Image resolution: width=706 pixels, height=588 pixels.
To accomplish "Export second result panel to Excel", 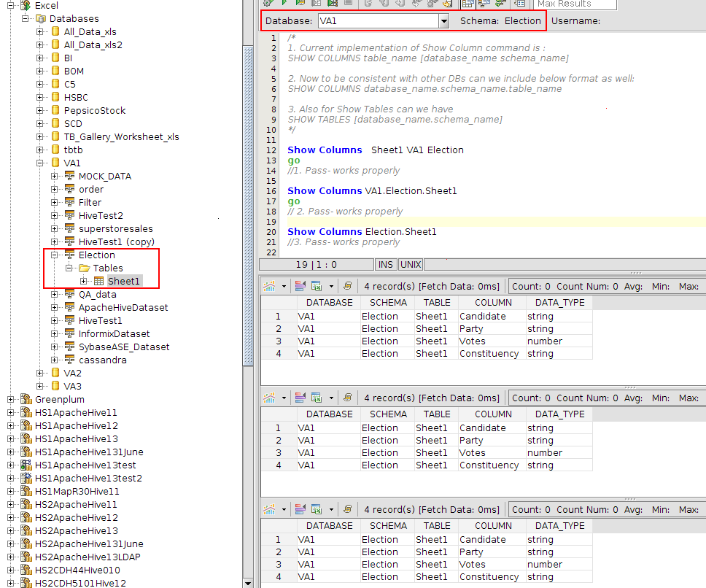I will (x=317, y=398).
